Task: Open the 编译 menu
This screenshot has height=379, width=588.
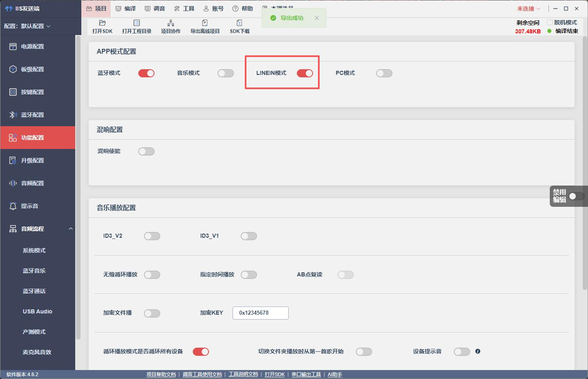Action: pyautogui.click(x=126, y=9)
